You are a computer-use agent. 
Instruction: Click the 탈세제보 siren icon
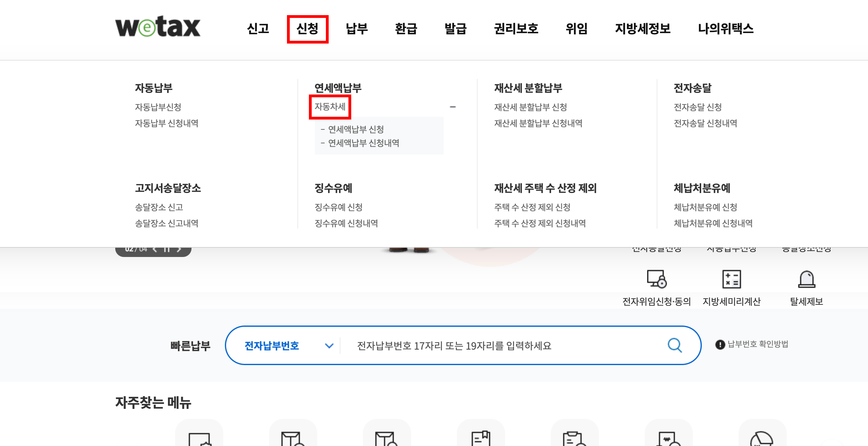pyautogui.click(x=806, y=279)
